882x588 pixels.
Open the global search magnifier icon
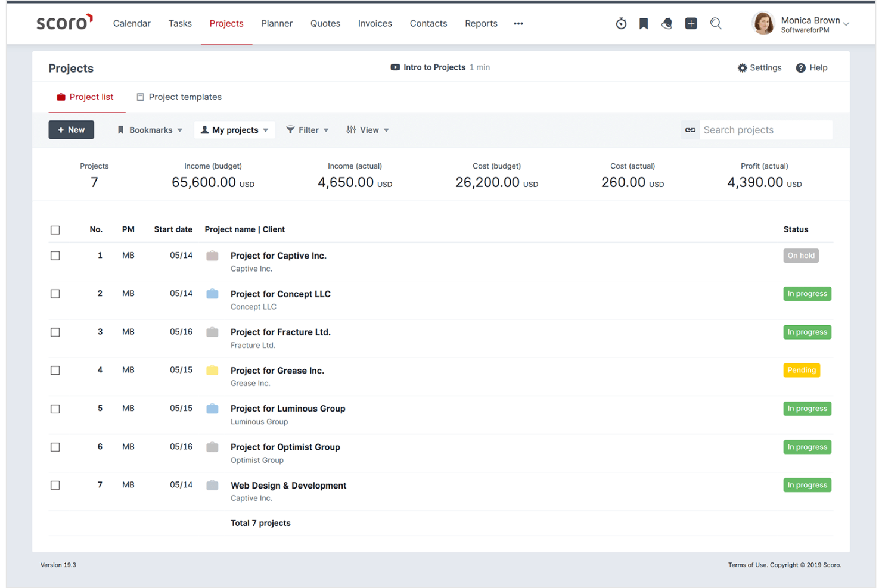(x=716, y=23)
